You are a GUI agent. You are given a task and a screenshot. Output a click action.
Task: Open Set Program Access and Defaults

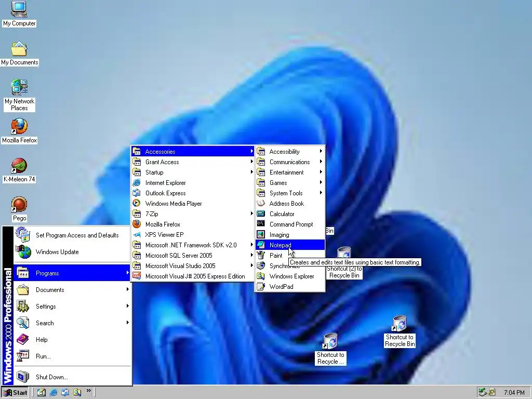pos(72,235)
